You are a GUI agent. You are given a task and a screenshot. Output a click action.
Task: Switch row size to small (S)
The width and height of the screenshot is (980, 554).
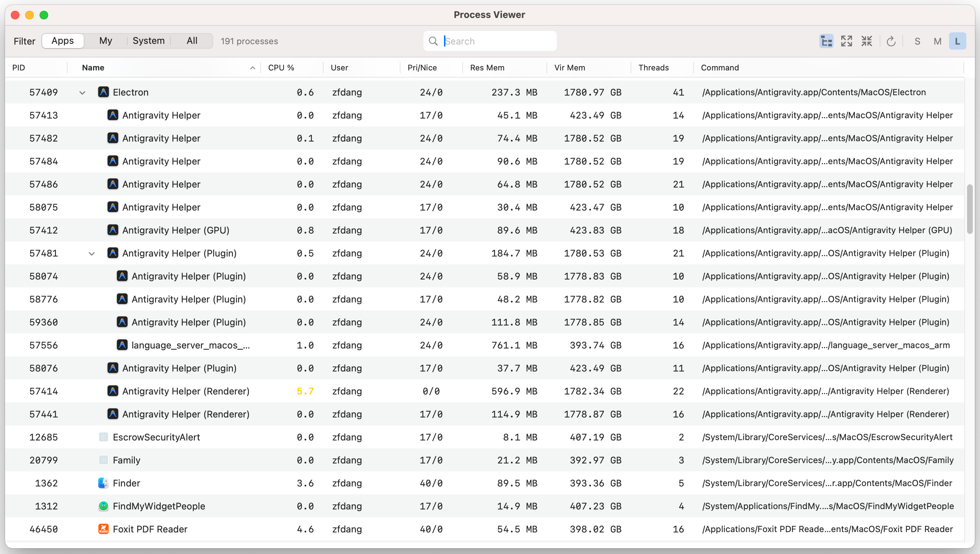917,41
